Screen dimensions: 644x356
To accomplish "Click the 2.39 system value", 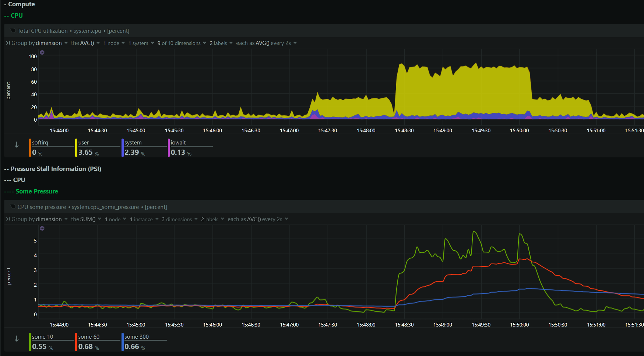I will (132, 152).
